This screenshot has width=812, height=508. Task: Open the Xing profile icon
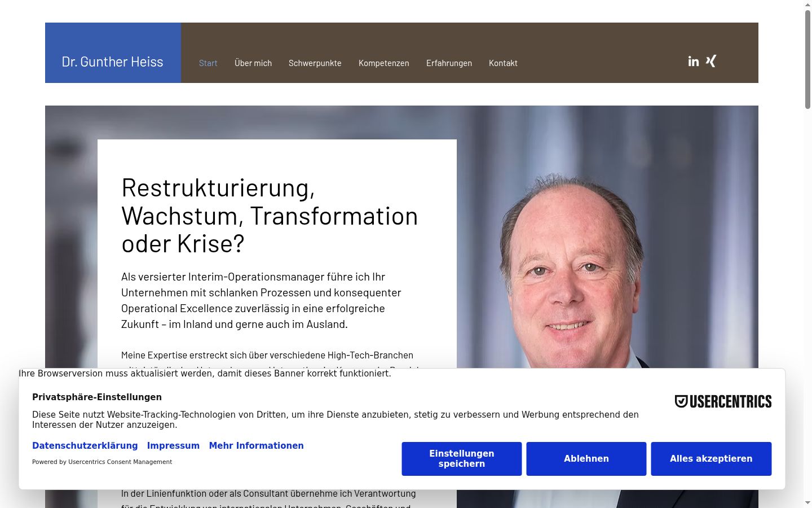[711, 61]
